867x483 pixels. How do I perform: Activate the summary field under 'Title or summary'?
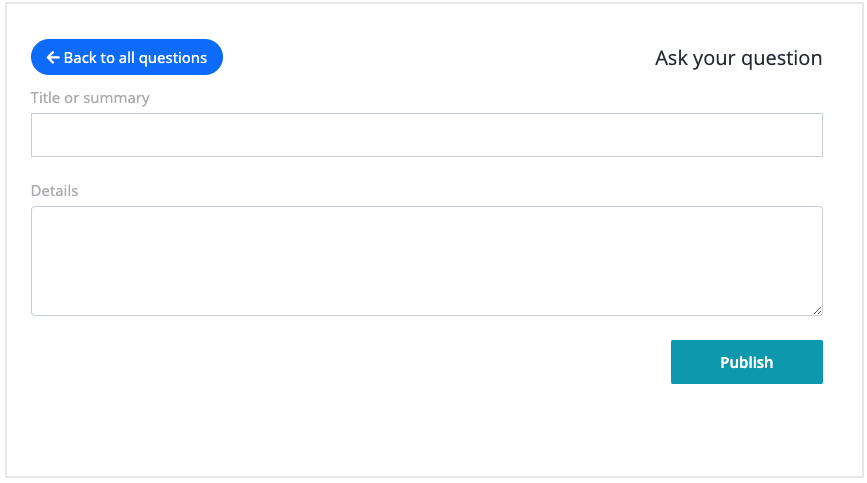tap(427, 135)
